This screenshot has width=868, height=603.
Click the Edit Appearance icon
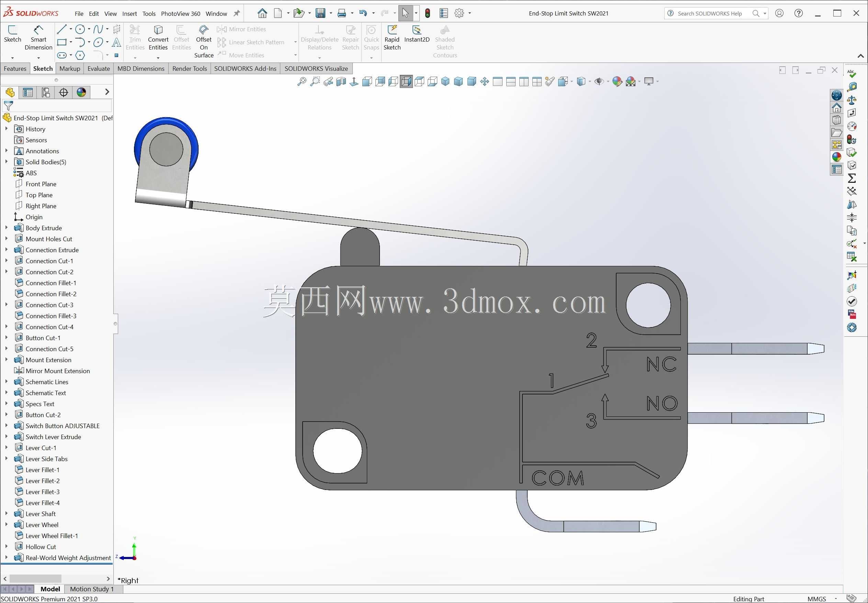[x=617, y=82]
